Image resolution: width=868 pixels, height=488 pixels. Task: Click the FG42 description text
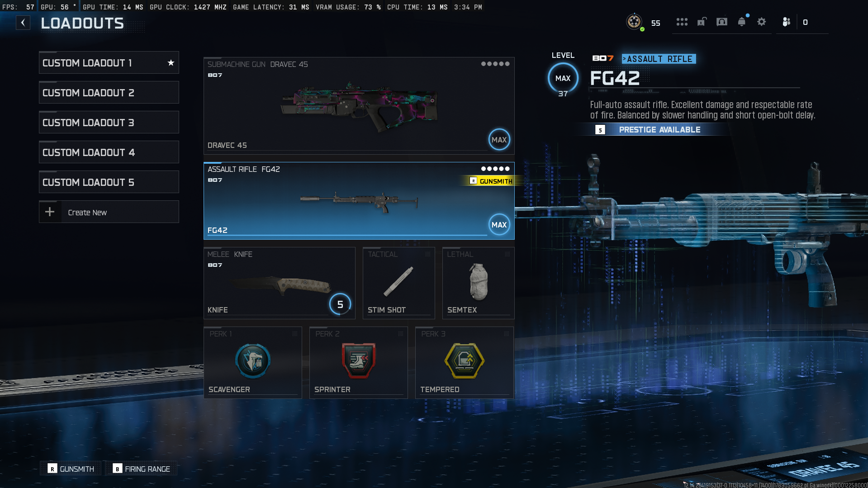(703, 110)
